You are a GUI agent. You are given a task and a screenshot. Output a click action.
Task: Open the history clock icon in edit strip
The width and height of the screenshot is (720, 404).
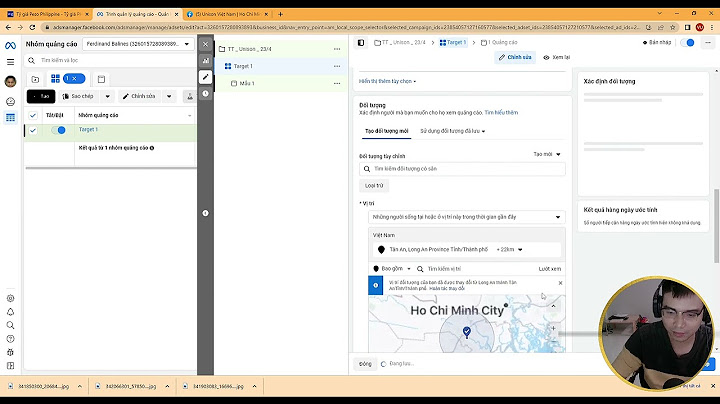click(x=205, y=93)
